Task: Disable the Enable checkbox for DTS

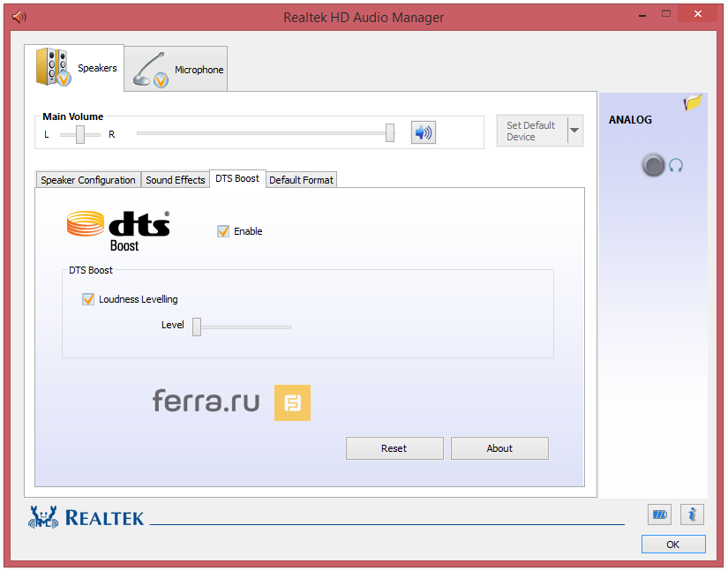Action: 223,230
